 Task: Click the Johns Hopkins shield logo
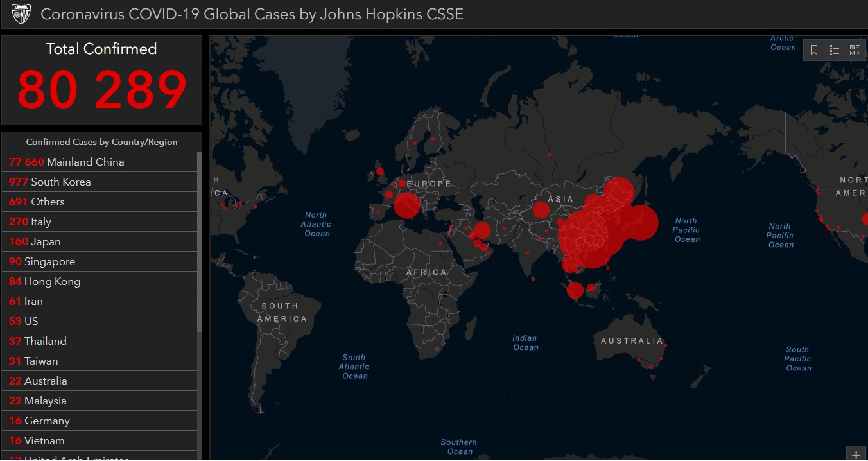pos(21,14)
